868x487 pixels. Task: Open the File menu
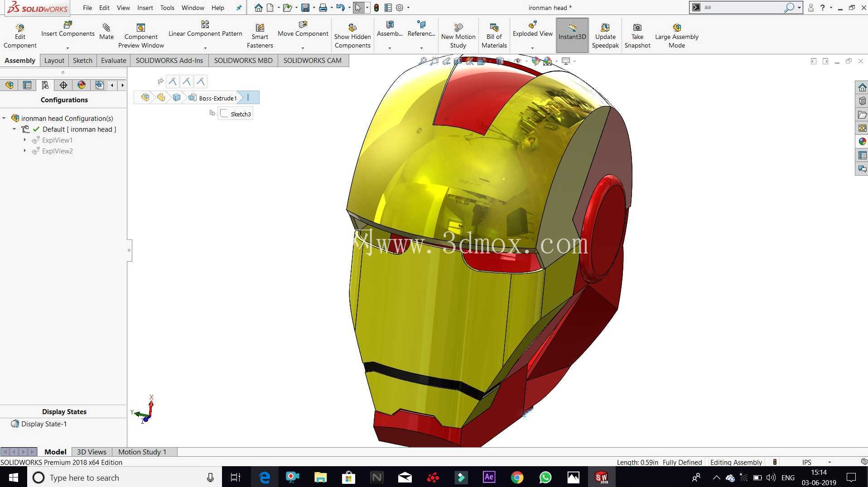point(87,8)
